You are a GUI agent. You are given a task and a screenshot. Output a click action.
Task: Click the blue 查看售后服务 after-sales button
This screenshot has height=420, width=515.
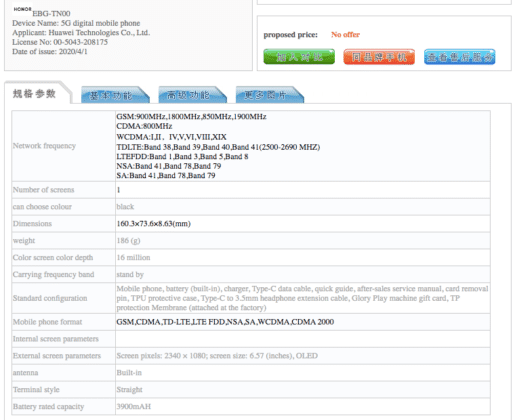pos(460,57)
